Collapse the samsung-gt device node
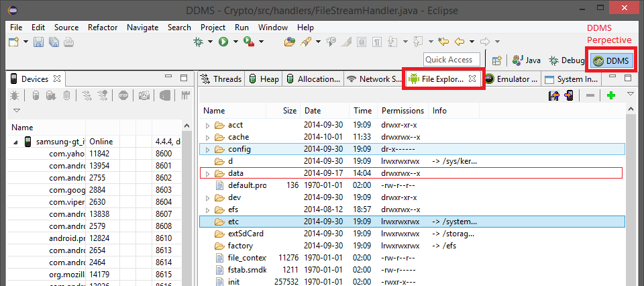Viewport: 644px width, 286px height. [15, 142]
